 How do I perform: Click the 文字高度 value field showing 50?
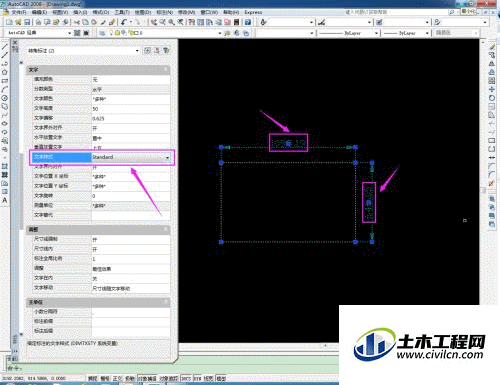[x=131, y=109]
